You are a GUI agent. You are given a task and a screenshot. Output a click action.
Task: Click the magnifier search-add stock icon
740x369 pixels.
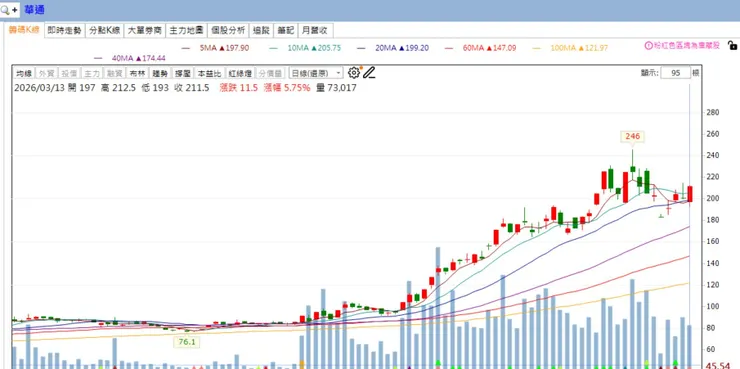pyautogui.click(x=8, y=9)
